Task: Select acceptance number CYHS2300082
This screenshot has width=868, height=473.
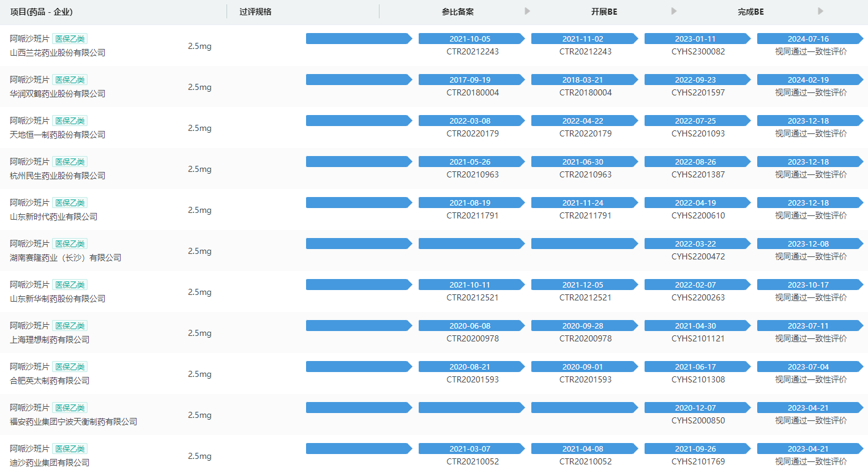Action: (x=698, y=51)
